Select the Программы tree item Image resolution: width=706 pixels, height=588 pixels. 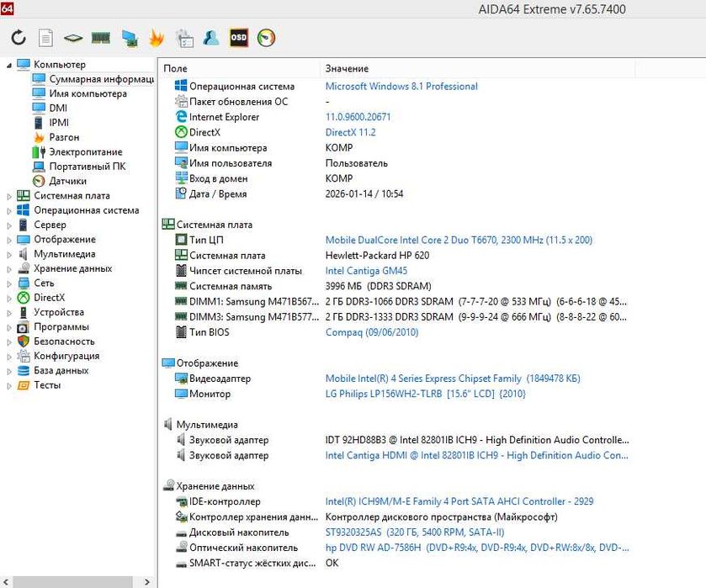61,326
